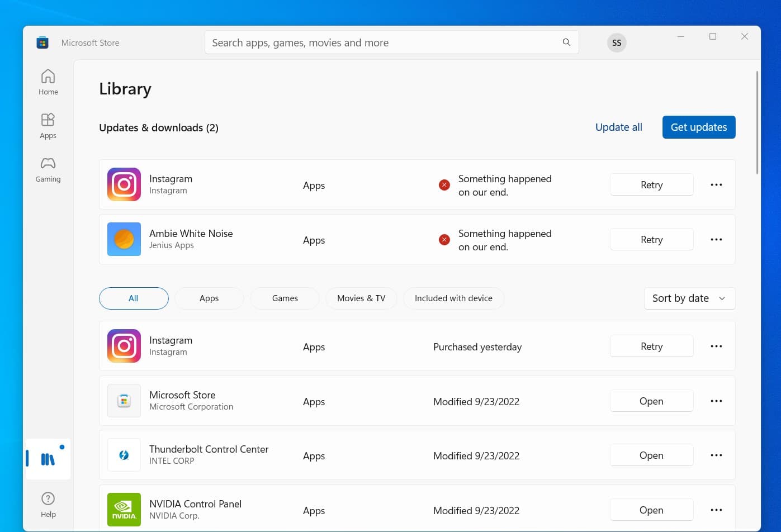Open the Home section in sidebar
The image size is (781, 532).
(x=48, y=82)
